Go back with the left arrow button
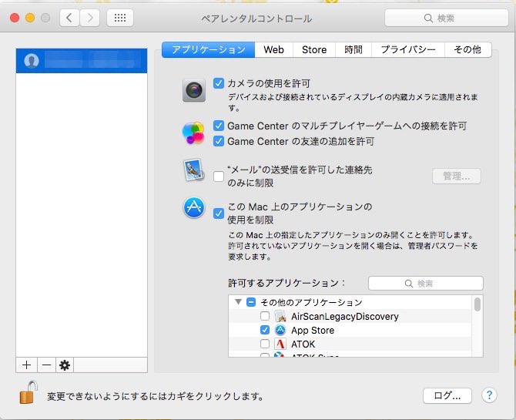This screenshot has width=516, height=420. 69,18
